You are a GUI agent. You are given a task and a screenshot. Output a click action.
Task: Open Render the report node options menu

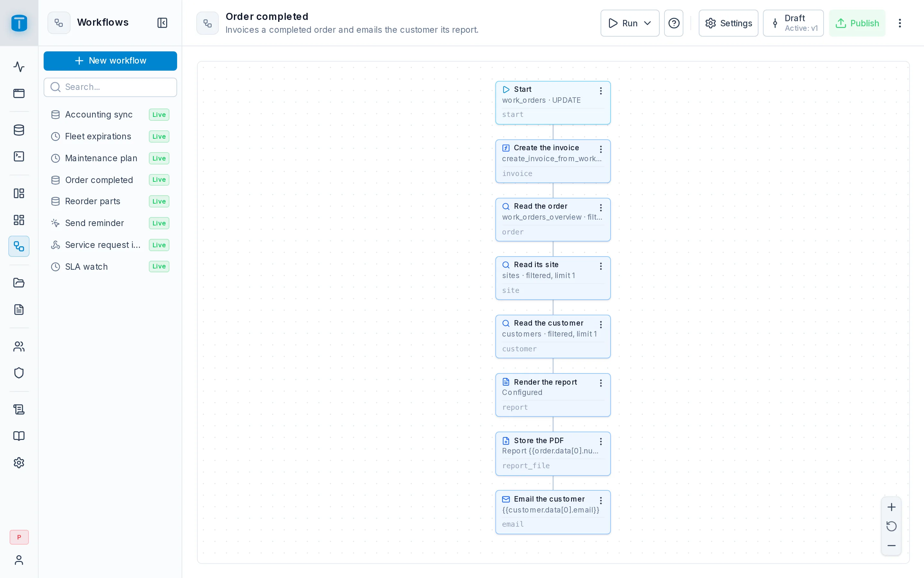click(x=601, y=383)
